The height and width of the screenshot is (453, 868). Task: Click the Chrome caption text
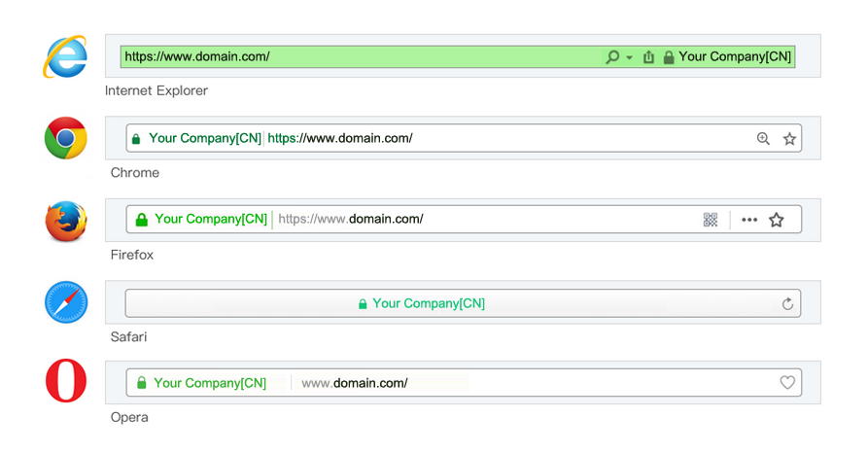click(134, 172)
